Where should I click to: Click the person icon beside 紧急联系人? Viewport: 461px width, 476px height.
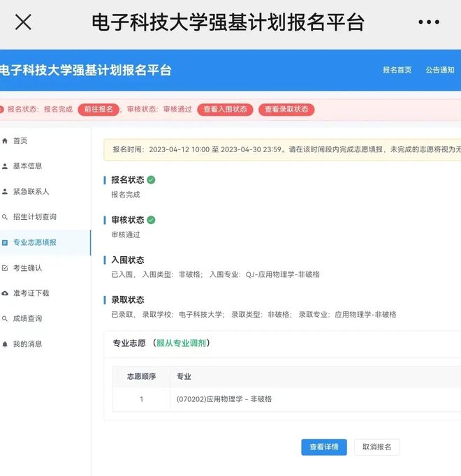tap(5, 191)
